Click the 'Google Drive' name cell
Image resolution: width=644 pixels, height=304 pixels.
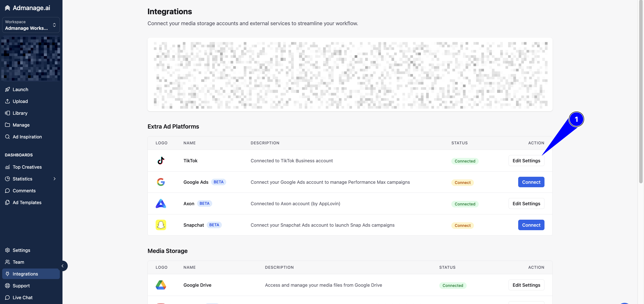197,285
